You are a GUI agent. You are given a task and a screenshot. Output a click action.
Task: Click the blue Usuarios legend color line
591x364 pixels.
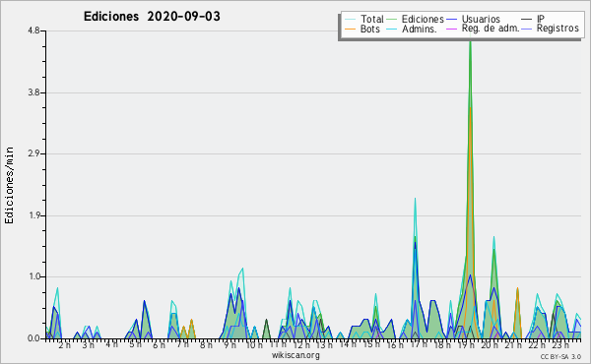tap(451, 20)
